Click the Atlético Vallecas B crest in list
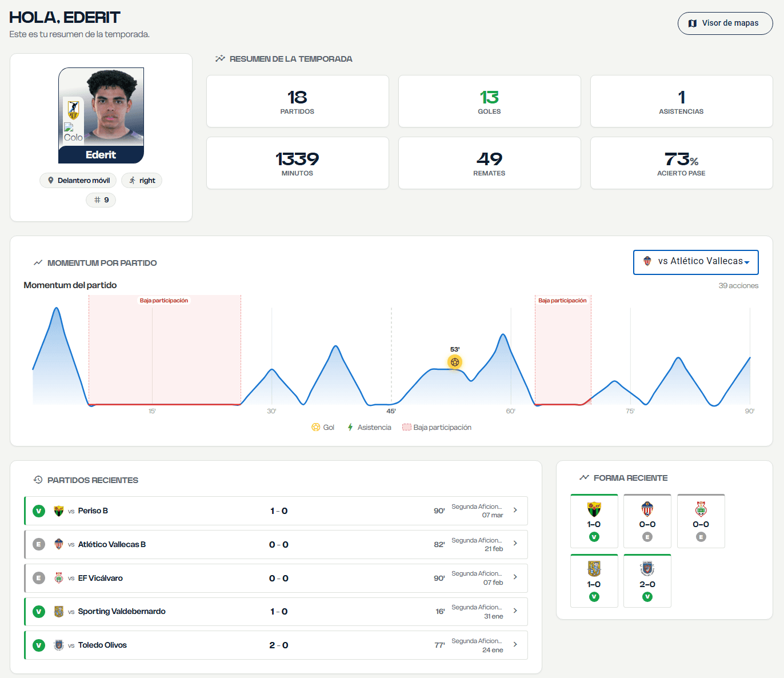This screenshot has width=784, height=678. tap(58, 544)
